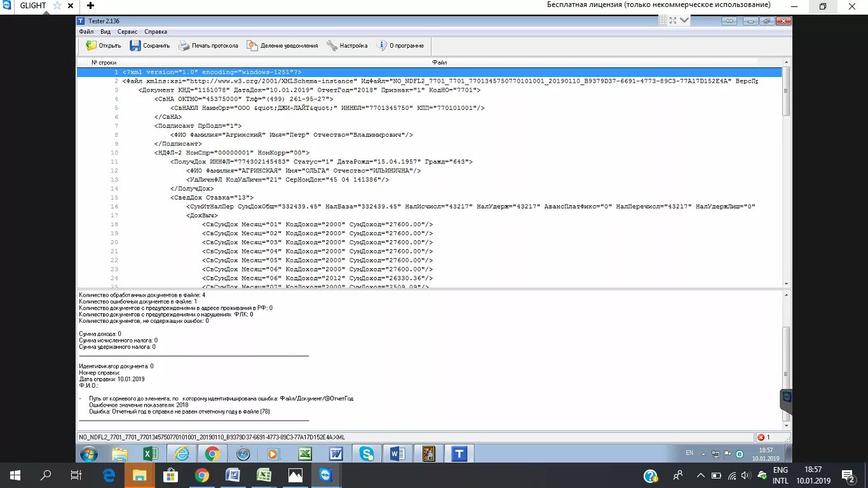Open Internet Explorer on remote taskbar
Viewport: 868px width, 488px height.
[182, 454]
